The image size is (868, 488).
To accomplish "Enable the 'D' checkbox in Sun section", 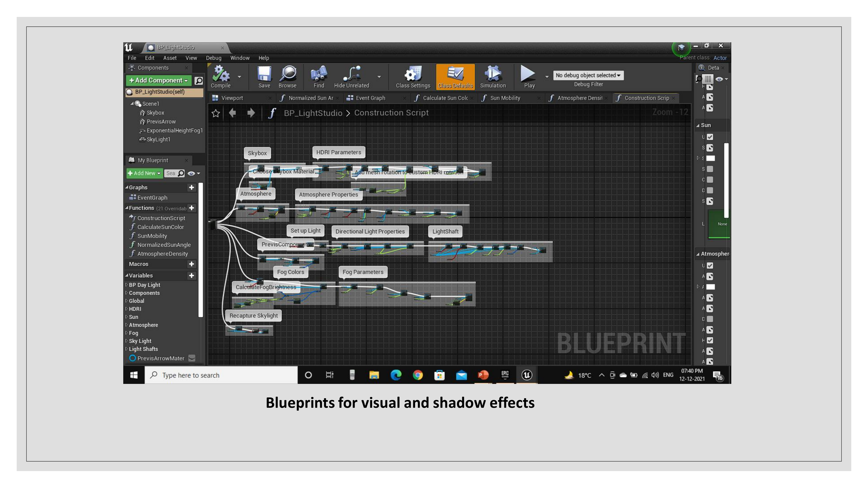I will pyautogui.click(x=710, y=190).
